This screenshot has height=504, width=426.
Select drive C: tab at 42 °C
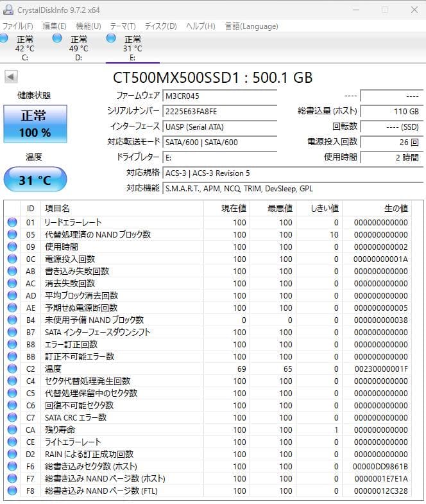click(x=25, y=48)
